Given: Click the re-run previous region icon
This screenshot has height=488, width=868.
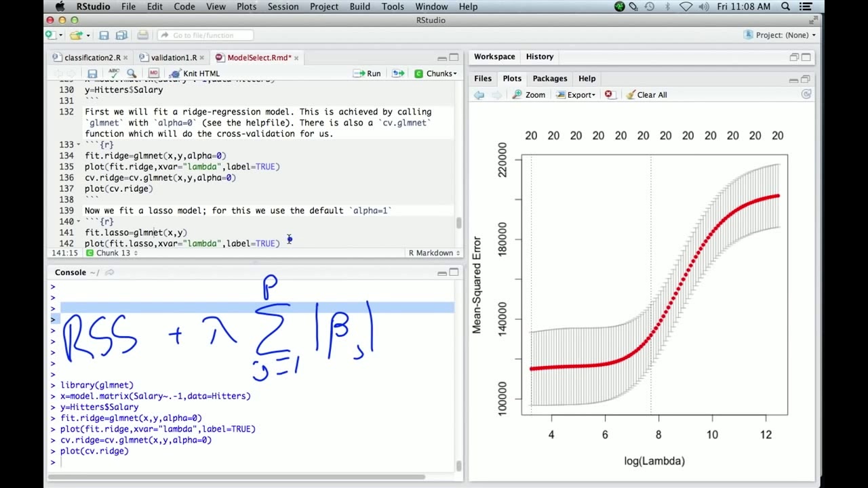Looking at the screenshot, I should 398,73.
